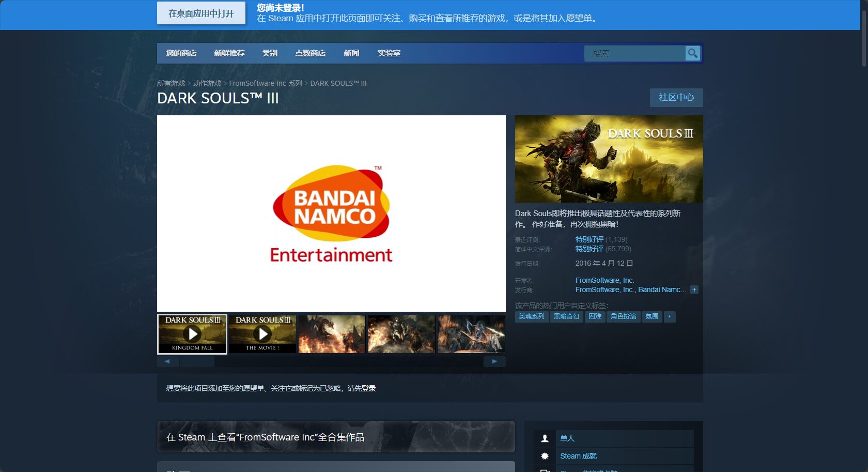Viewport: 868px width, 472px height.
Task: Focus the store search input field
Action: click(x=634, y=53)
